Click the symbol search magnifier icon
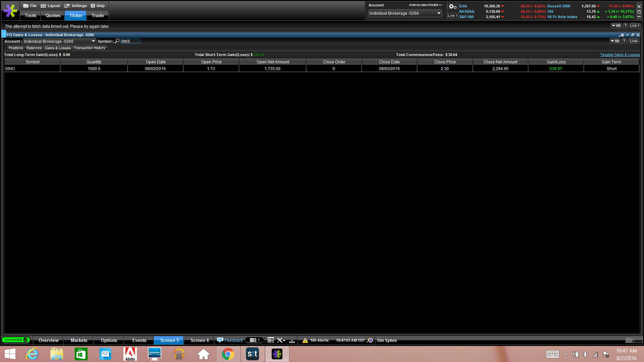Image resolution: width=644 pixels, height=362 pixels. 117,41
